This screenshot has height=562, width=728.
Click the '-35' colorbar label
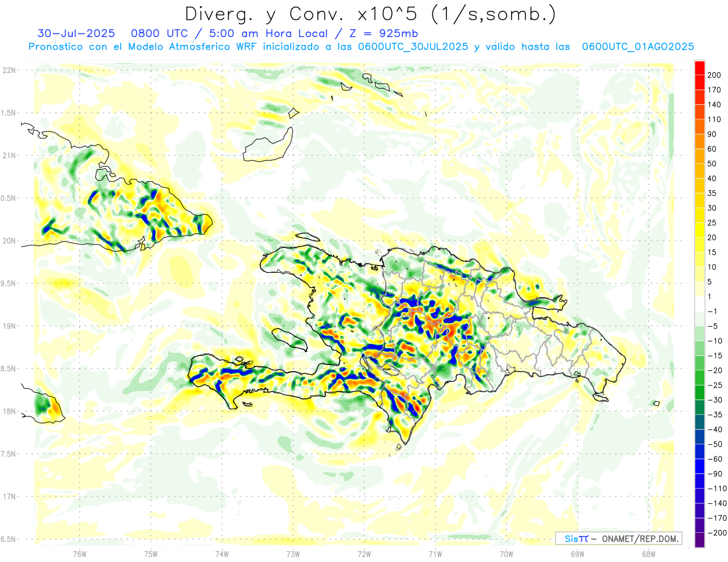(x=715, y=415)
